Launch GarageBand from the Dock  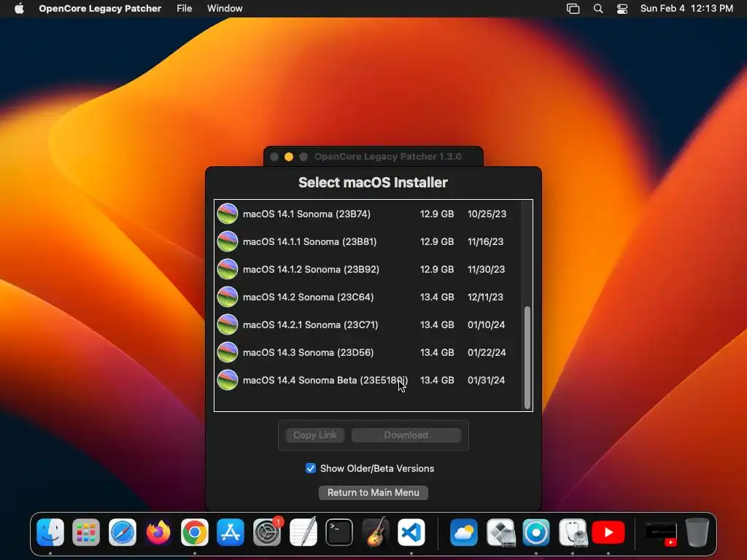(376, 532)
